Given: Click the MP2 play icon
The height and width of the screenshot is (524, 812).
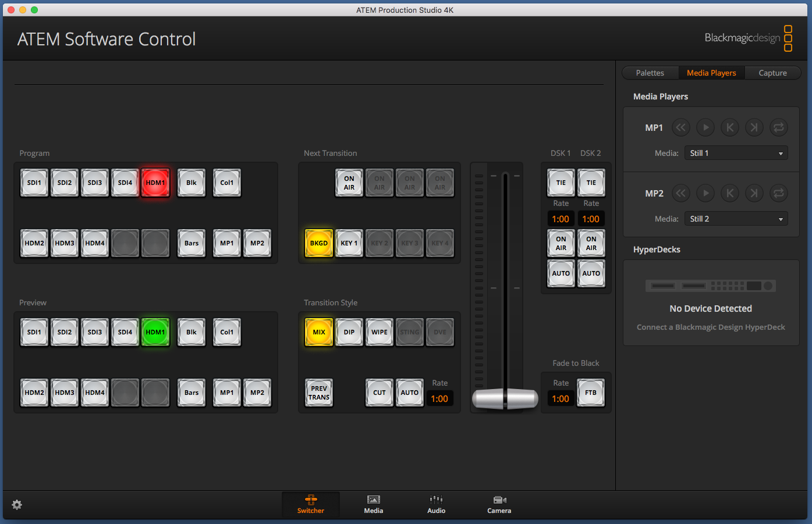Looking at the screenshot, I should 705,193.
